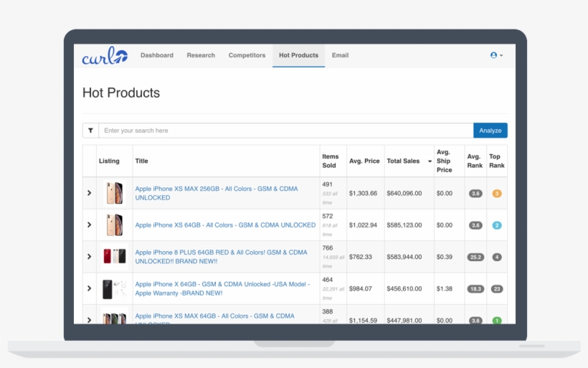This screenshot has height=368, width=588.
Task: Click the orange Top Rank 3 badge
Action: (496, 194)
